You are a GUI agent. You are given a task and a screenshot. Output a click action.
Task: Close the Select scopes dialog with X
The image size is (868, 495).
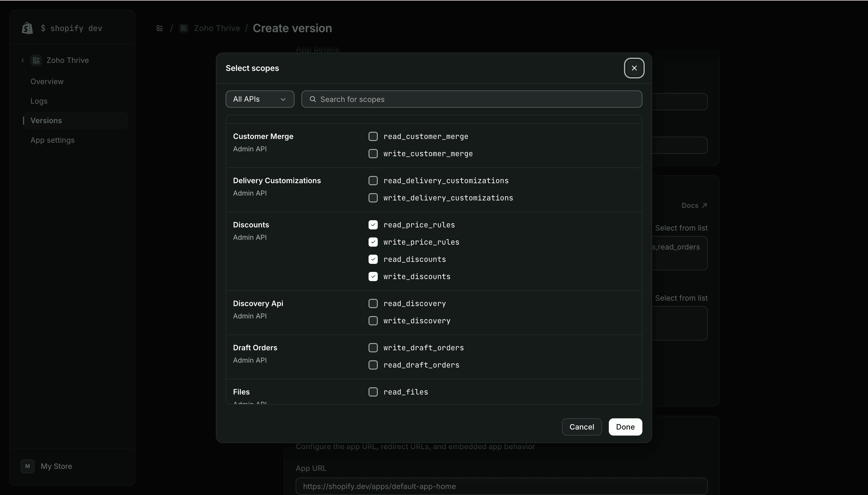634,68
